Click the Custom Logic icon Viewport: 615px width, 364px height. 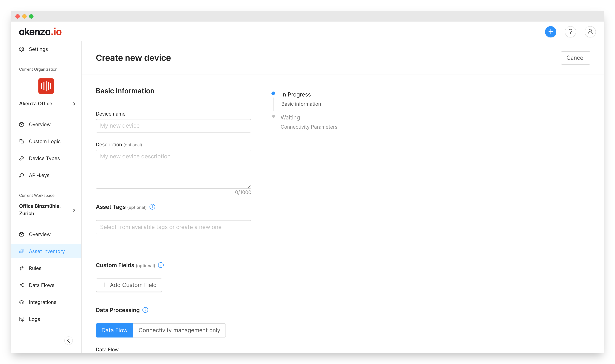(22, 141)
